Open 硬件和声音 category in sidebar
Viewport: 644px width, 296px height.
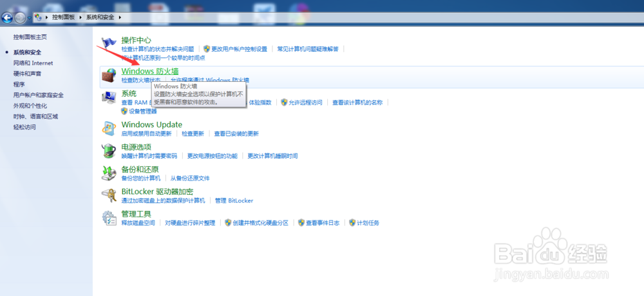[27, 74]
